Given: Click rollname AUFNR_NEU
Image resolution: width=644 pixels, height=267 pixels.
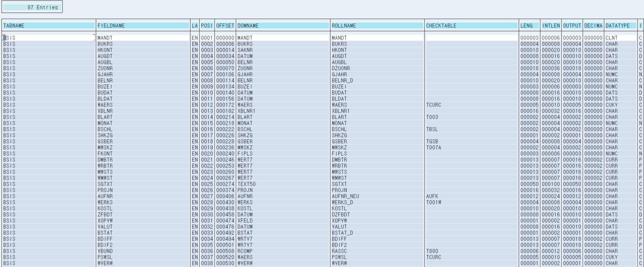Looking at the screenshot, I should [x=345, y=196].
